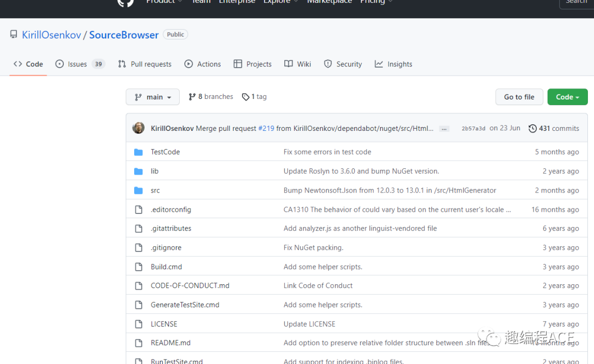Click the Enterprise link in header
594x364 pixels.
237,2
